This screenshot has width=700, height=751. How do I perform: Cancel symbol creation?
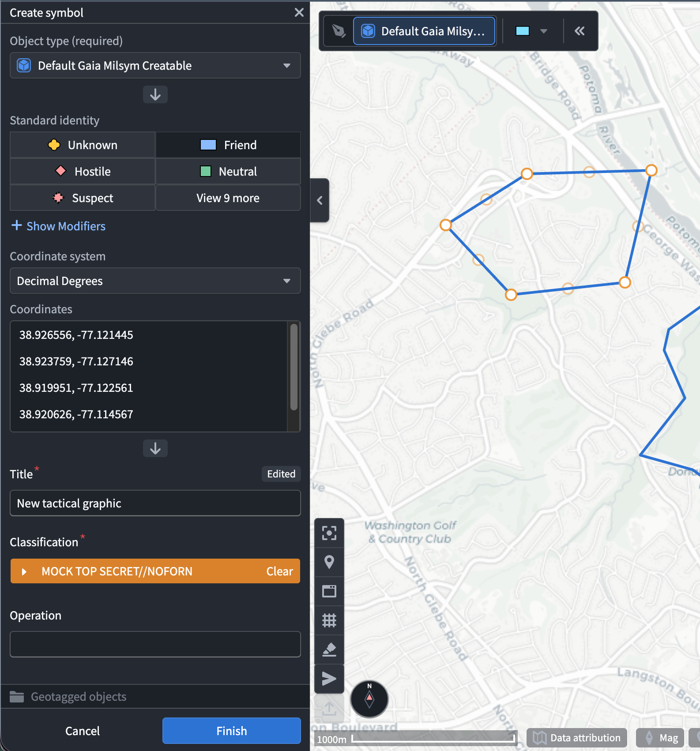[x=83, y=731]
